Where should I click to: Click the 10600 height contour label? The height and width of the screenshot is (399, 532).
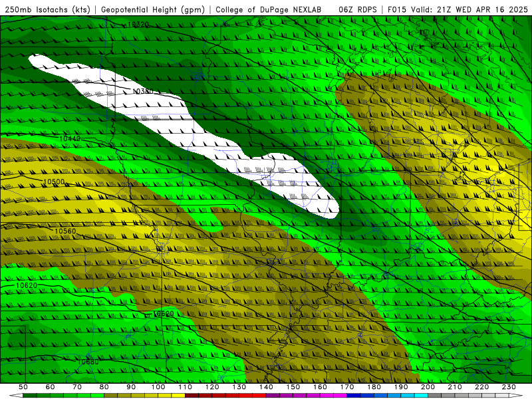pos(164,314)
